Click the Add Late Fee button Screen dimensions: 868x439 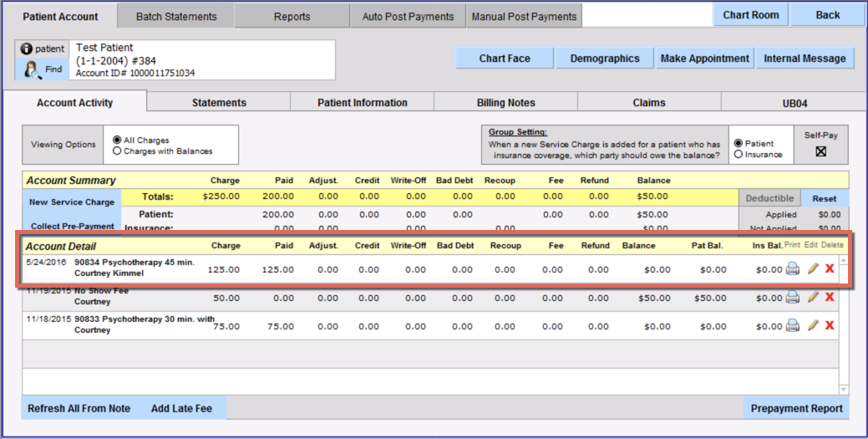(x=181, y=408)
